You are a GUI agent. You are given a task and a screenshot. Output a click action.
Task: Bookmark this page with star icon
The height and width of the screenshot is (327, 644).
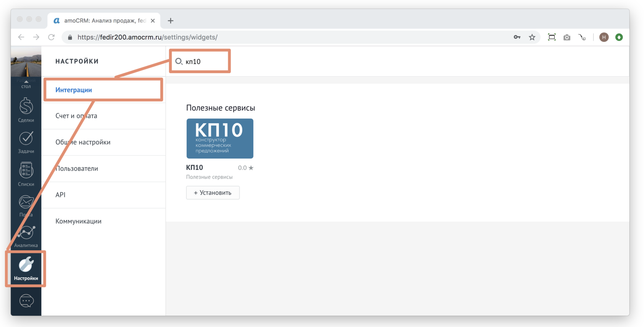(532, 37)
